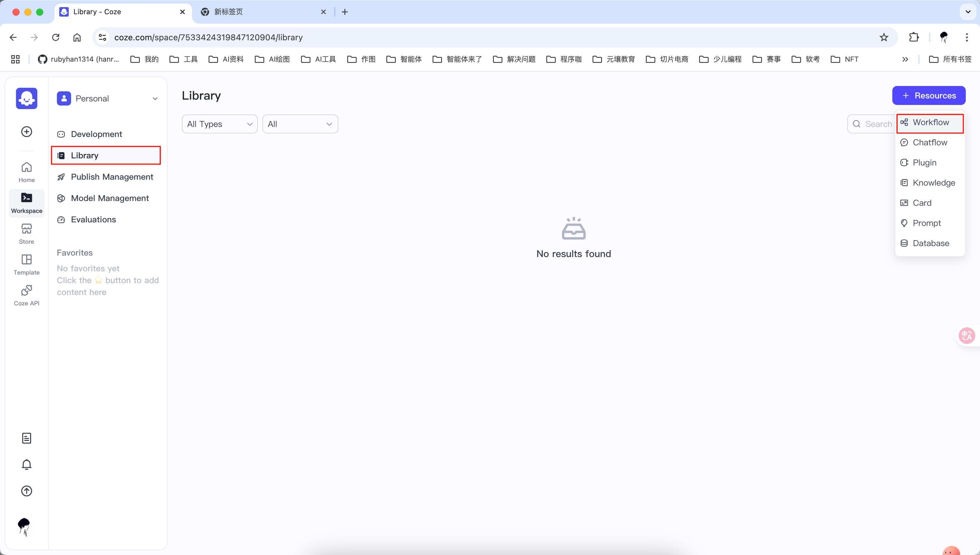Open the Store in the sidebar
This screenshot has height=555, width=980.
[x=26, y=233]
